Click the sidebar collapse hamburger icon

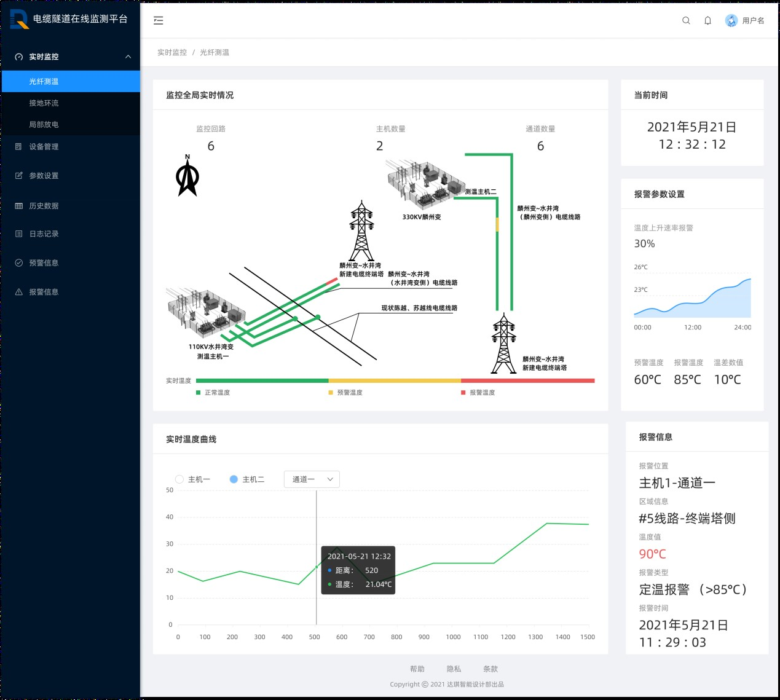click(x=159, y=20)
